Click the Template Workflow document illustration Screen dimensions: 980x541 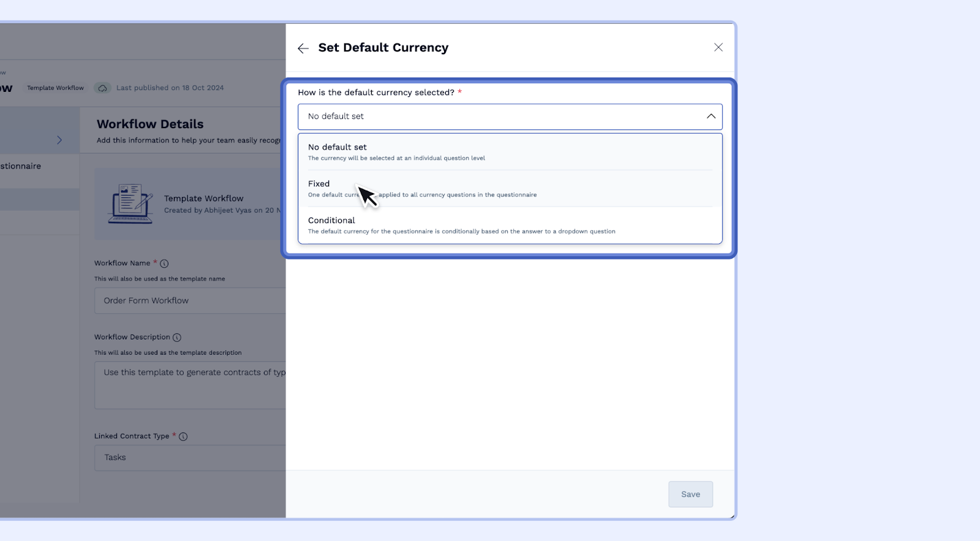pos(130,204)
